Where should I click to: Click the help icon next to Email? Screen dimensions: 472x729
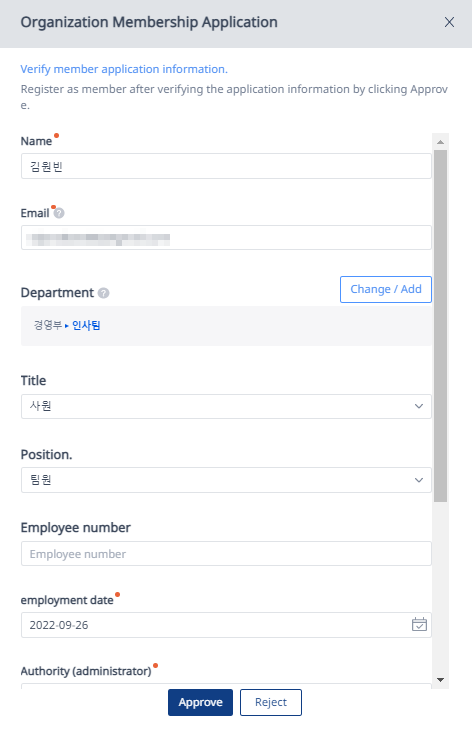click(x=59, y=213)
